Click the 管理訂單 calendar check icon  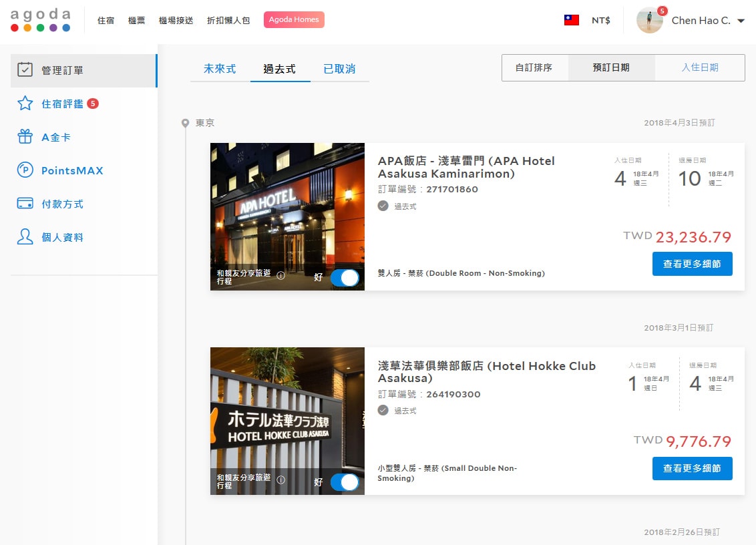[x=25, y=69]
